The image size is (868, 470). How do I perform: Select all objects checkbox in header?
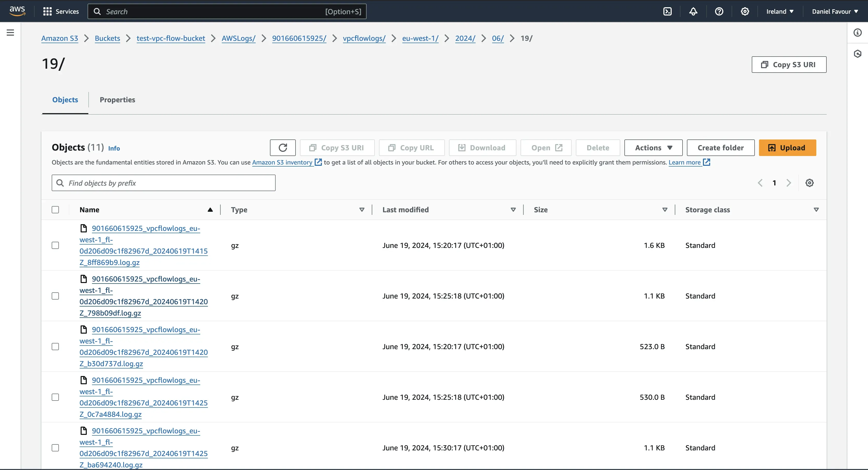(55, 209)
